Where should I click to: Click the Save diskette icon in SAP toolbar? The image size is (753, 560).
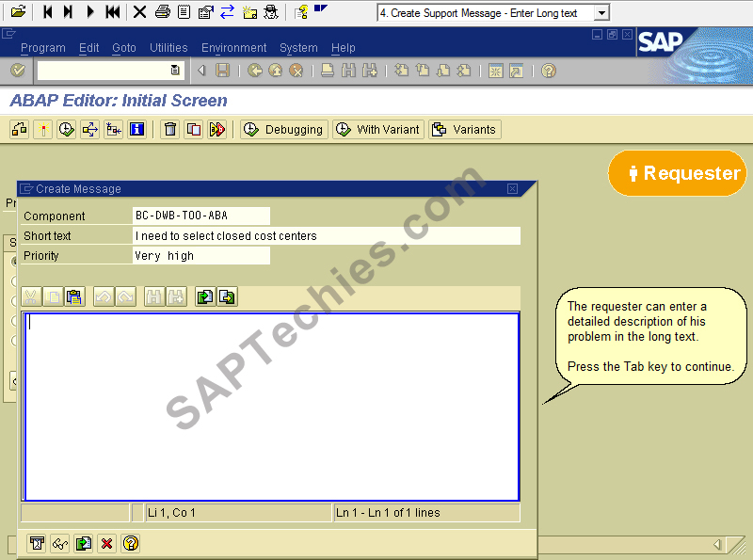(x=222, y=71)
